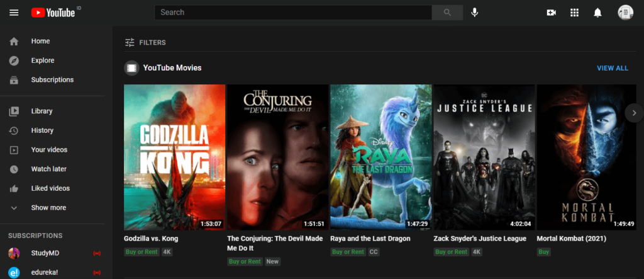This screenshot has width=644, height=279.
Task: Click the Liked videos thumbs-up icon
Action: [x=14, y=188]
